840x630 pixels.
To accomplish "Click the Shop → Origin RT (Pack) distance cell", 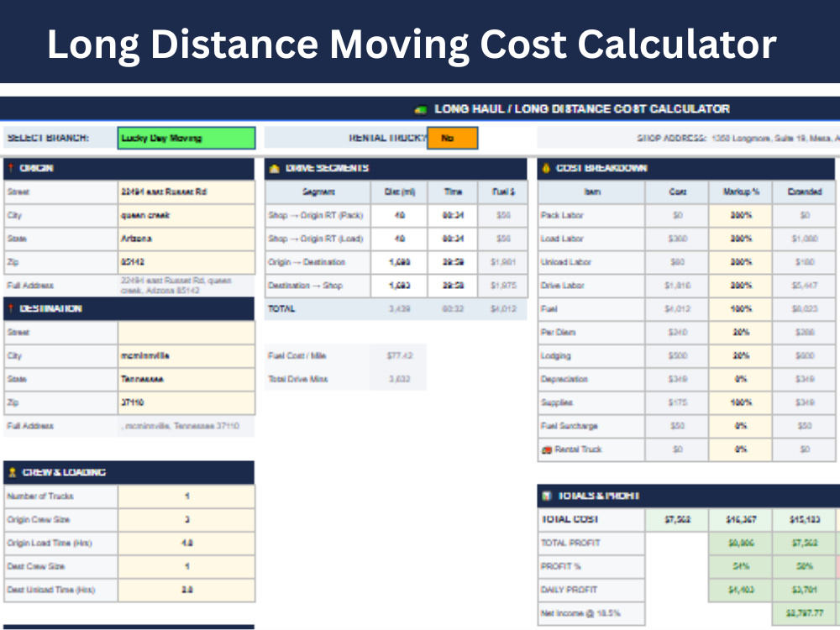I will 400,215.
